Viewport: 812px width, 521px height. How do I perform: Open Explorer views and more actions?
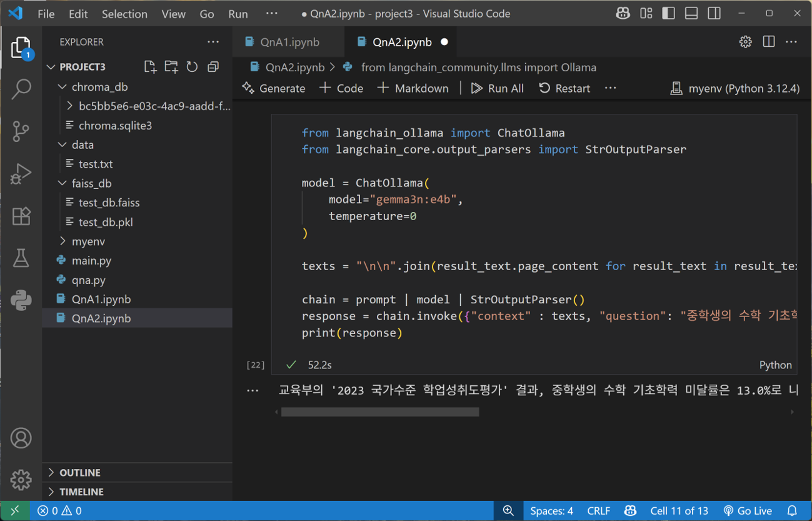213,42
